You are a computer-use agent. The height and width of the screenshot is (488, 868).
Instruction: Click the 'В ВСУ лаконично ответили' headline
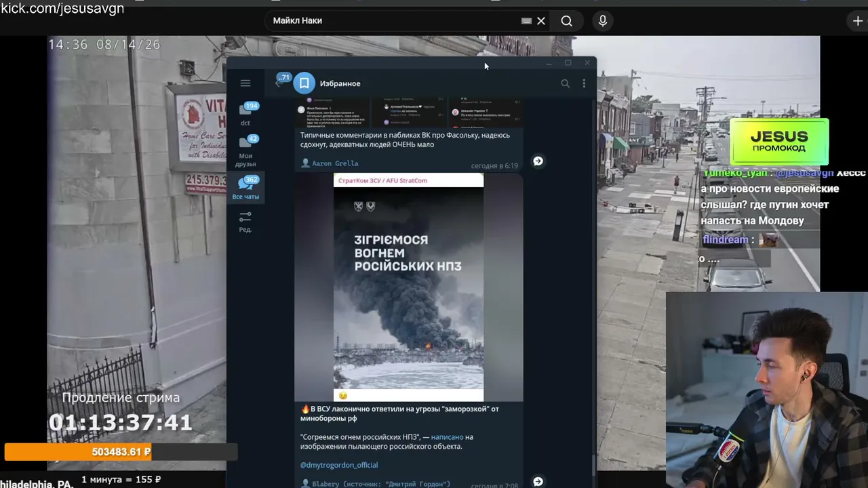tap(399, 413)
